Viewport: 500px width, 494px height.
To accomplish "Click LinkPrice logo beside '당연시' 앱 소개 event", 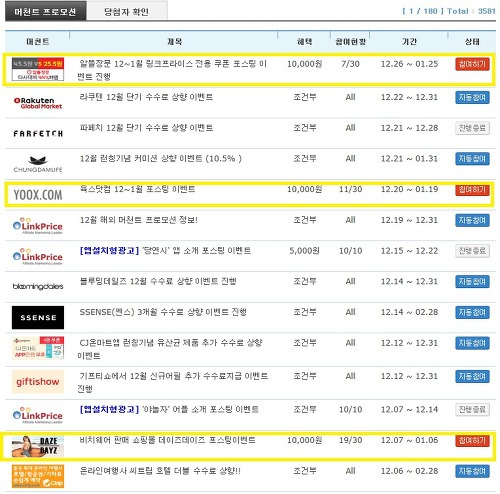I will click(x=38, y=256).
